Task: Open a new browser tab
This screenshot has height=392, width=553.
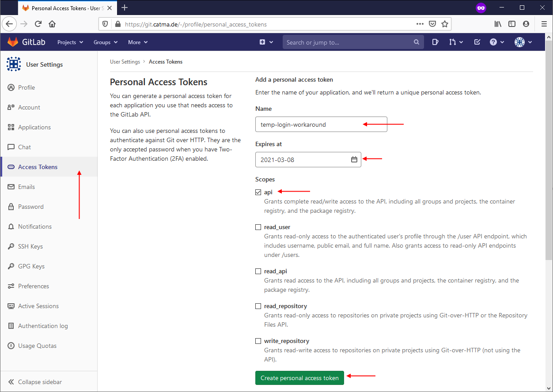Action: pos(125,8)
